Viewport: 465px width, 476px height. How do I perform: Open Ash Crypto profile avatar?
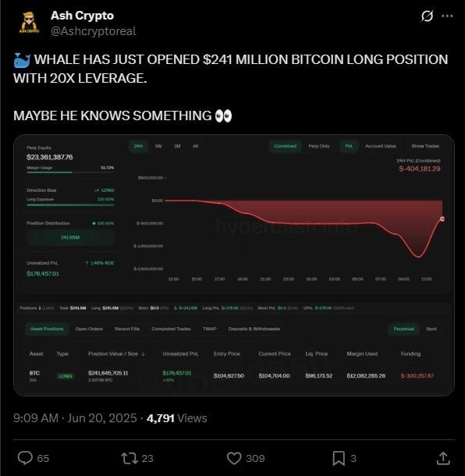pyautogui.click(x=29, y=23)
